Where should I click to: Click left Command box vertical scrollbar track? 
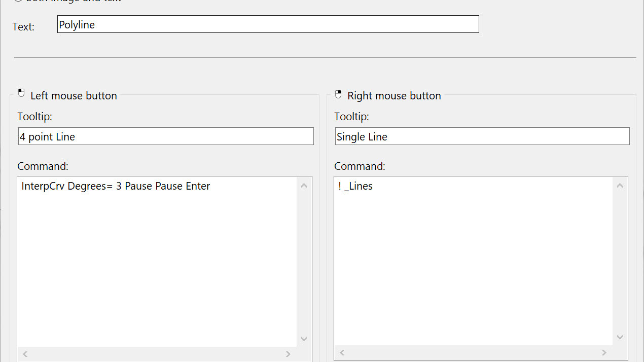304,262
